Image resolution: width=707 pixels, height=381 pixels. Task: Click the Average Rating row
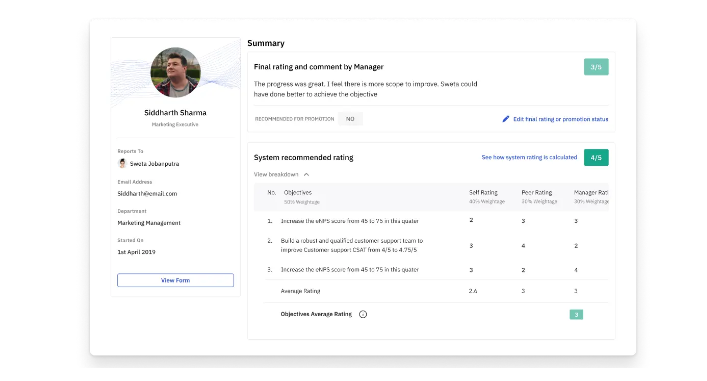(x=436, y=291)
